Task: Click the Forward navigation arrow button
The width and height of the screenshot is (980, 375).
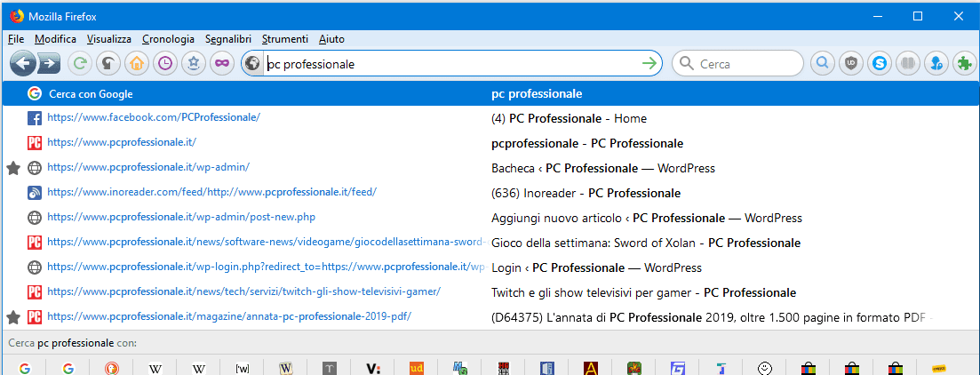Action: [49, 63]
